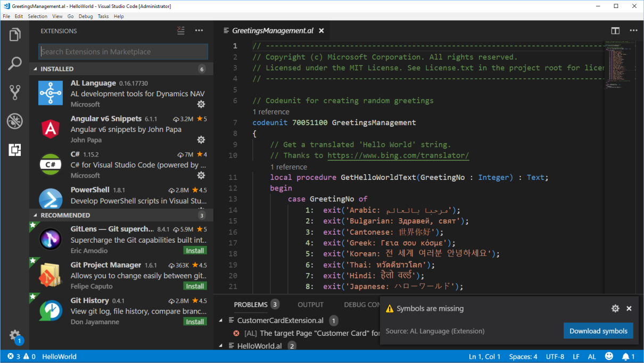Open AL Language extension manage gear
Viewport: 644px width, 363px height.
(x=201, y=104)
